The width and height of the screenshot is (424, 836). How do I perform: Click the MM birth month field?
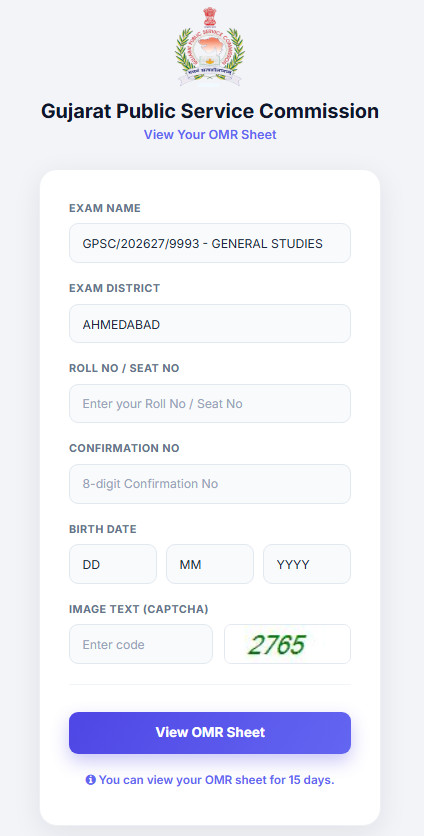[210, 564]
